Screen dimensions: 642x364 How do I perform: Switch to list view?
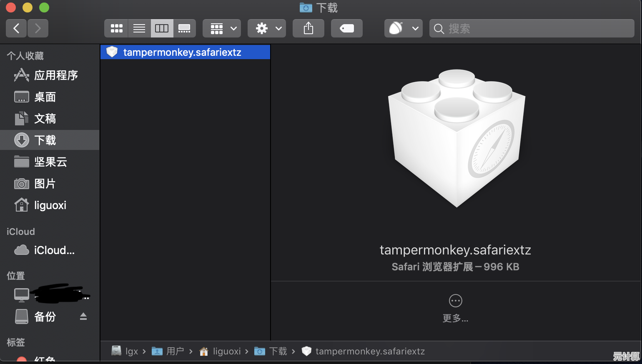pos(139,28)
